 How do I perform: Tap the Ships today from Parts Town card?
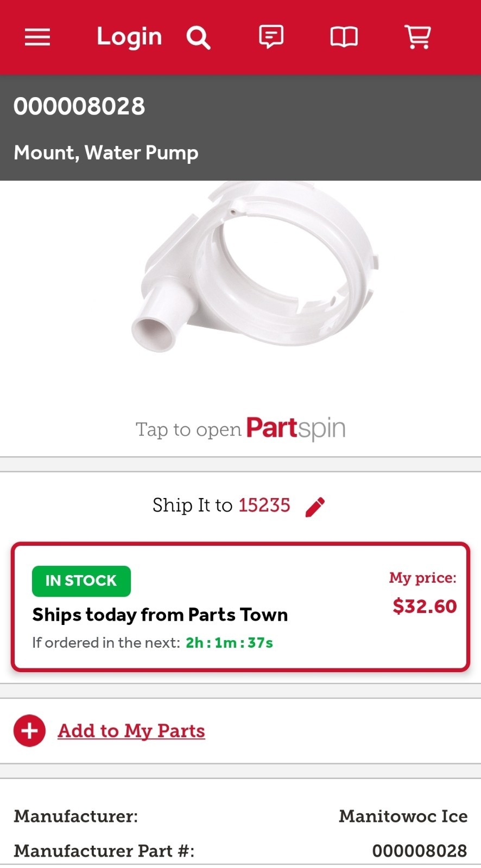pos(160,615)
